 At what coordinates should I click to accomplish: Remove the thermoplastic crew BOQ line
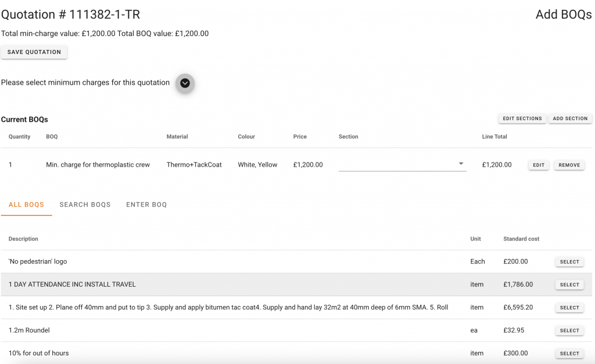click(x=569, y=165)
